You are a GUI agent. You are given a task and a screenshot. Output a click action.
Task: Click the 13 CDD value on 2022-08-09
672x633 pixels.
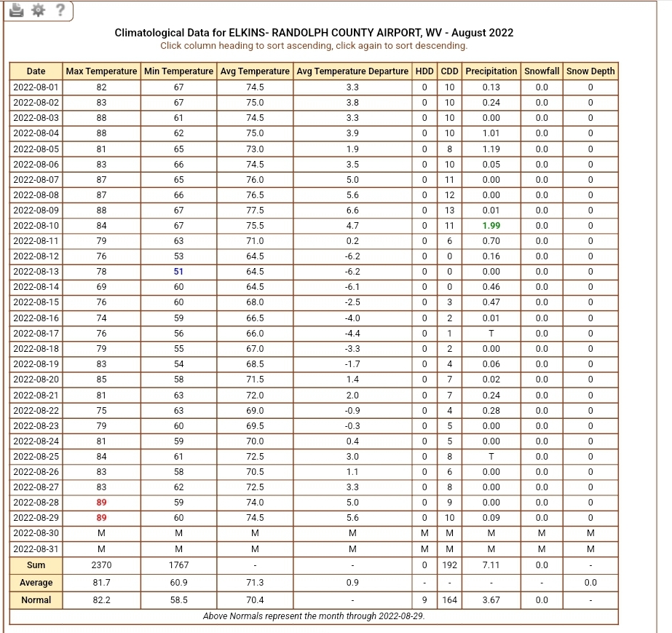coord(449,210)
